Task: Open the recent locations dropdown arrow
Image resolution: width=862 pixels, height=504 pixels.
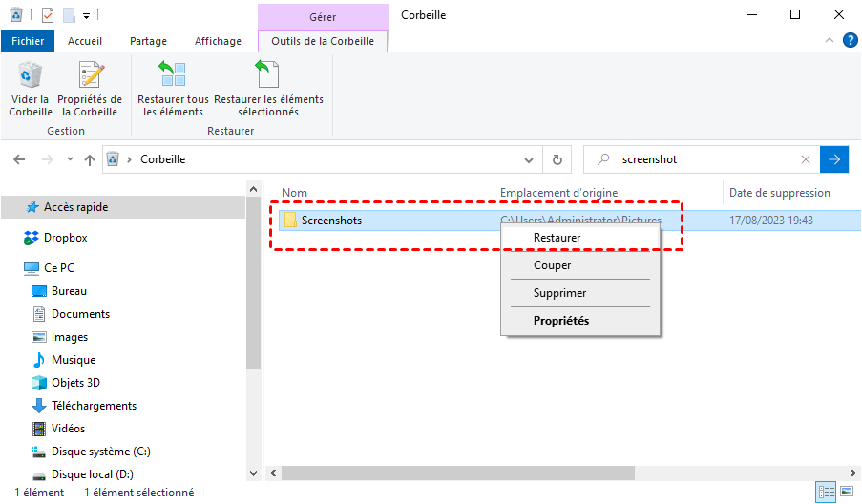Action: (69, 159)
